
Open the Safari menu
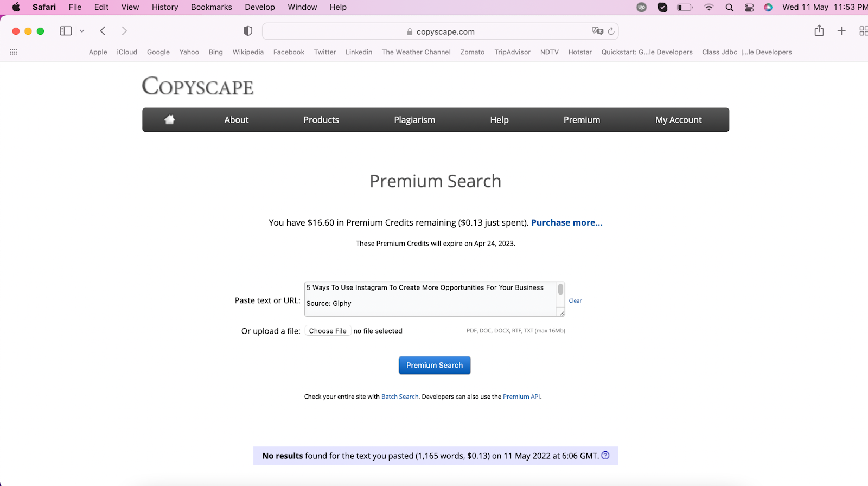[x=44, y=7]
